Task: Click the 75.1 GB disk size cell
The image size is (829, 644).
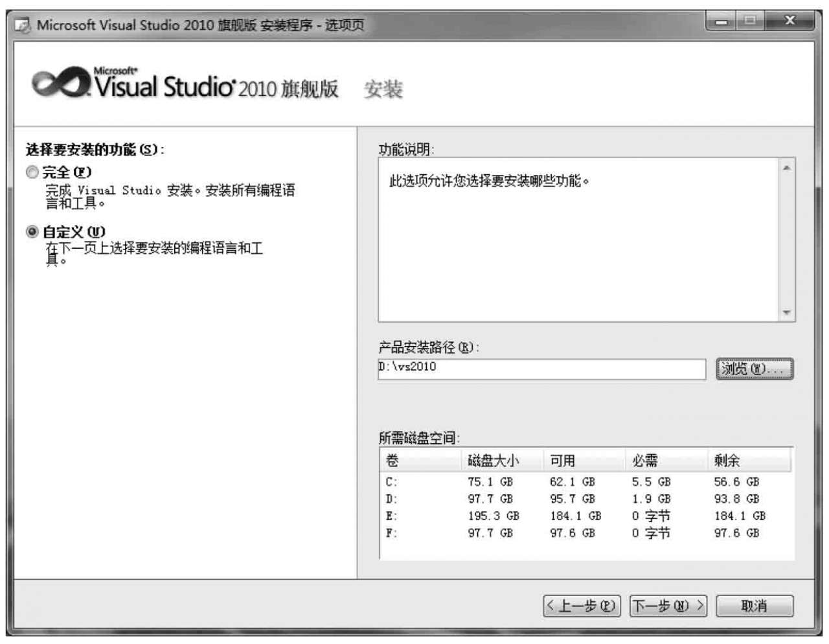Action: tap(490, 482)
